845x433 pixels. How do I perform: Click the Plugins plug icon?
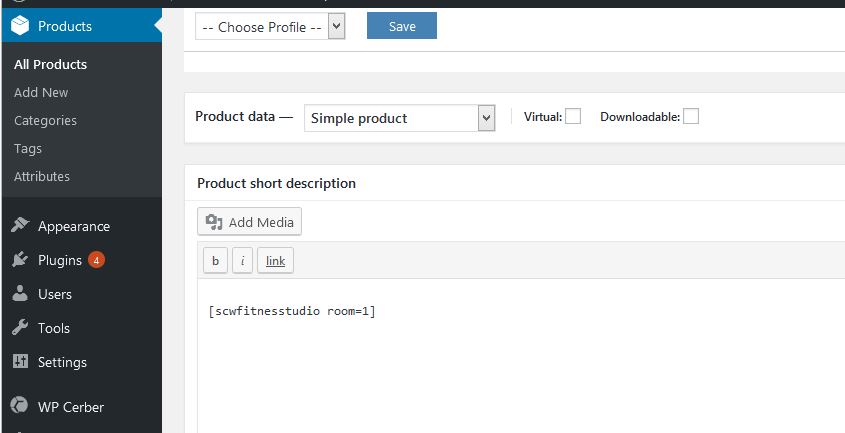coord(20,260)
